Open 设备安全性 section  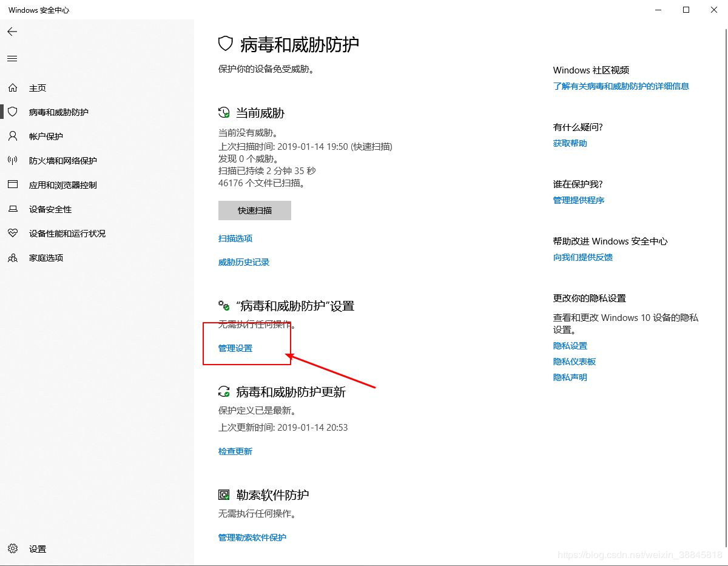50,209
